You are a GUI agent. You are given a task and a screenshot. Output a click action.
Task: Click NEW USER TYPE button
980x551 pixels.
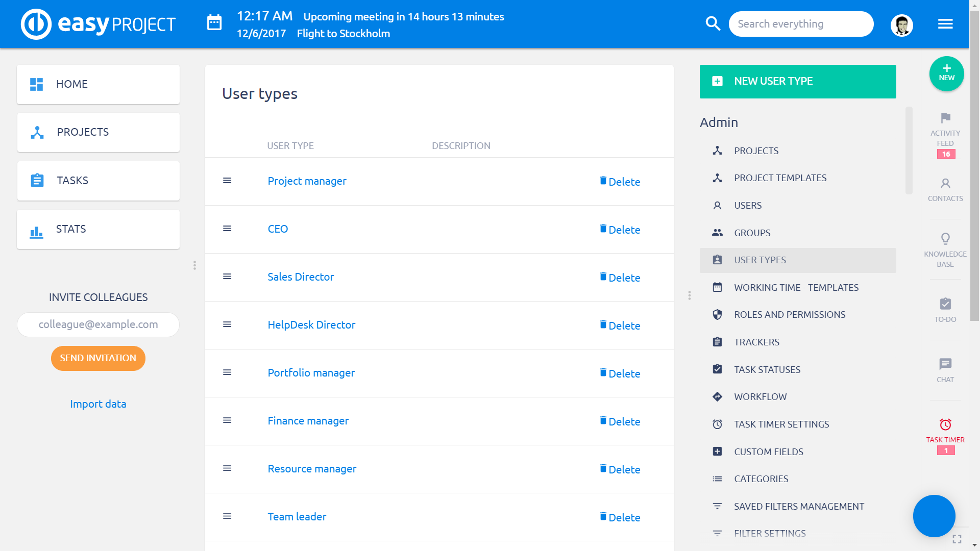(798, 82)
